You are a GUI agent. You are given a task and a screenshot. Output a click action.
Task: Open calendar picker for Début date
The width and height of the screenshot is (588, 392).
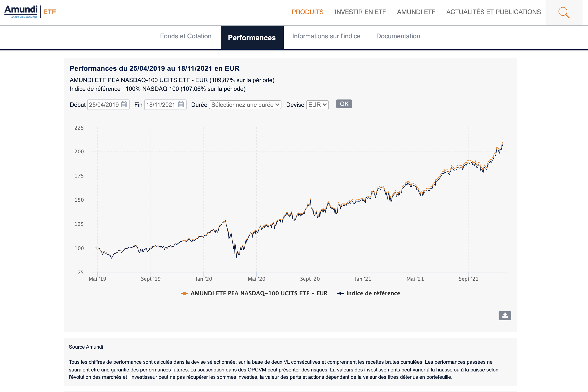[x=124, y=104]
